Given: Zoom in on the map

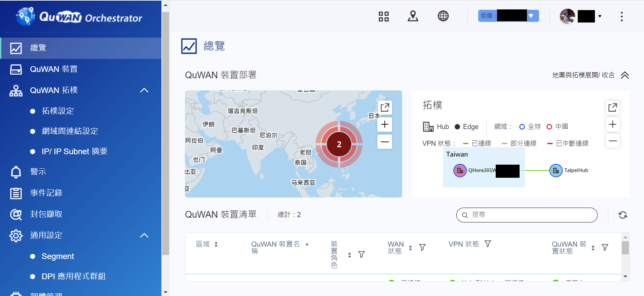Looking at the screenshot, I should (385, 125).
